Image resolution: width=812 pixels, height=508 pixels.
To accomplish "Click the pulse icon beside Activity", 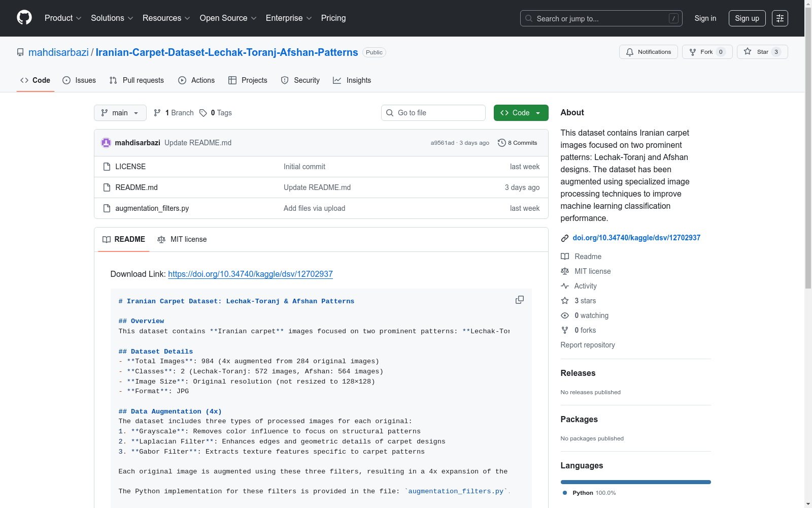I will [x=565, y=286].
